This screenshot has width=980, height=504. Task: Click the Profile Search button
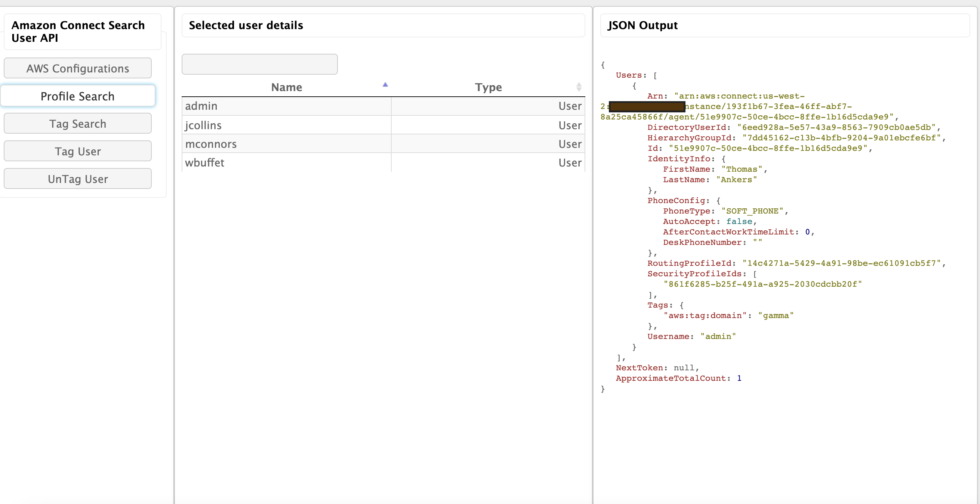point(78,96)
